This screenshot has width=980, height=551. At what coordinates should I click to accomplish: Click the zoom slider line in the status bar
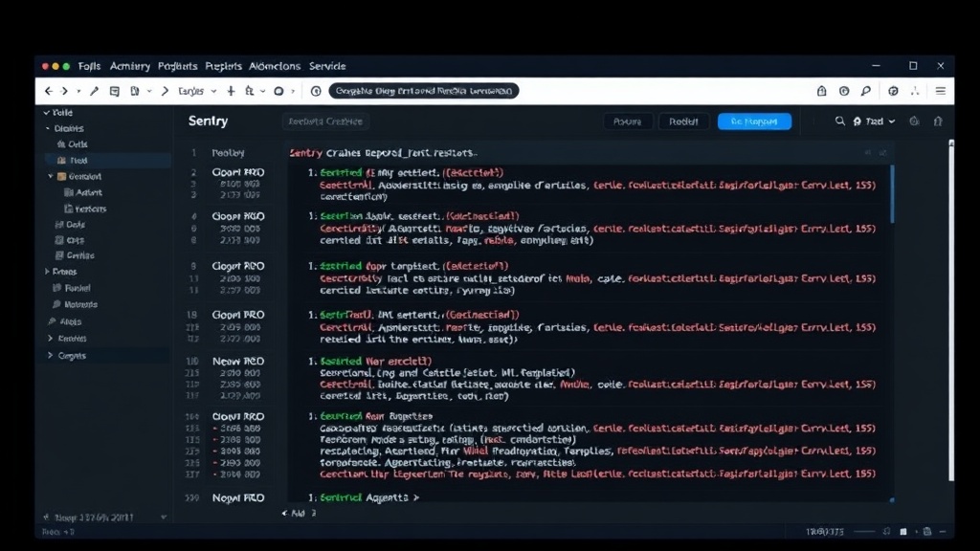(x=864, y=532)
